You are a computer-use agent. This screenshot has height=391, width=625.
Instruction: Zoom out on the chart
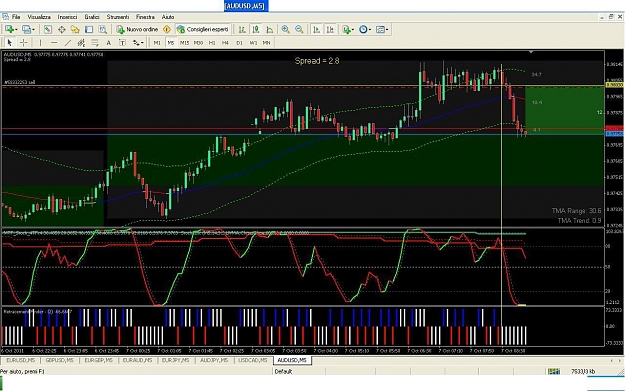pyautogui.click(x=299, y=29)
